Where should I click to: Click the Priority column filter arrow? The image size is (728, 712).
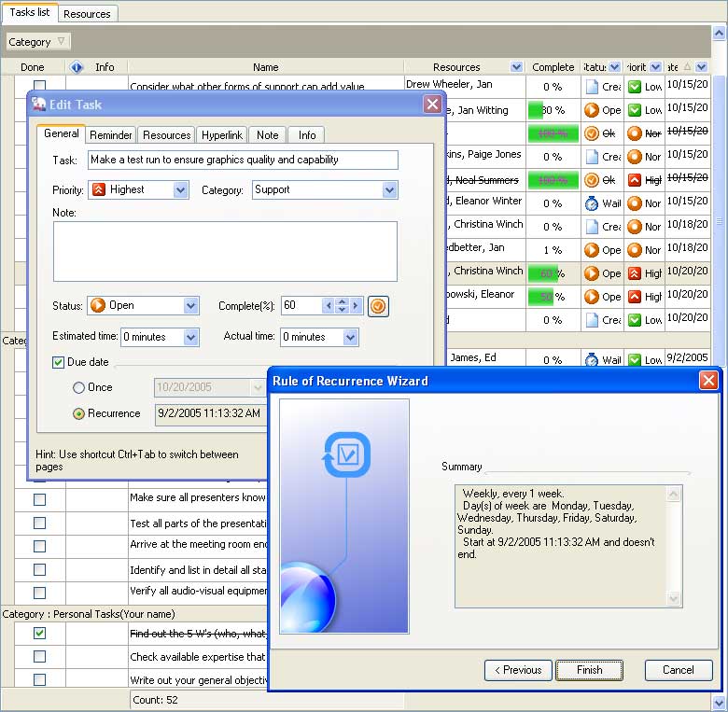(656, 67)
